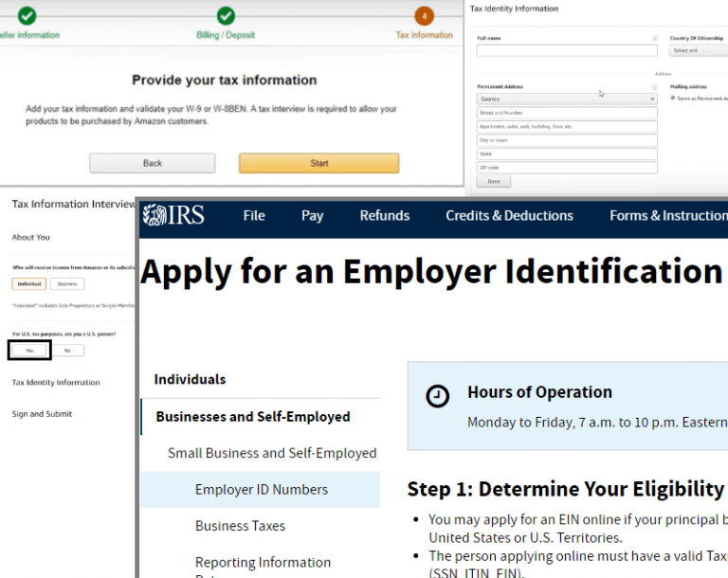Choose No for U.S. person
728x578 pixels.
click(x=67, y=350)
